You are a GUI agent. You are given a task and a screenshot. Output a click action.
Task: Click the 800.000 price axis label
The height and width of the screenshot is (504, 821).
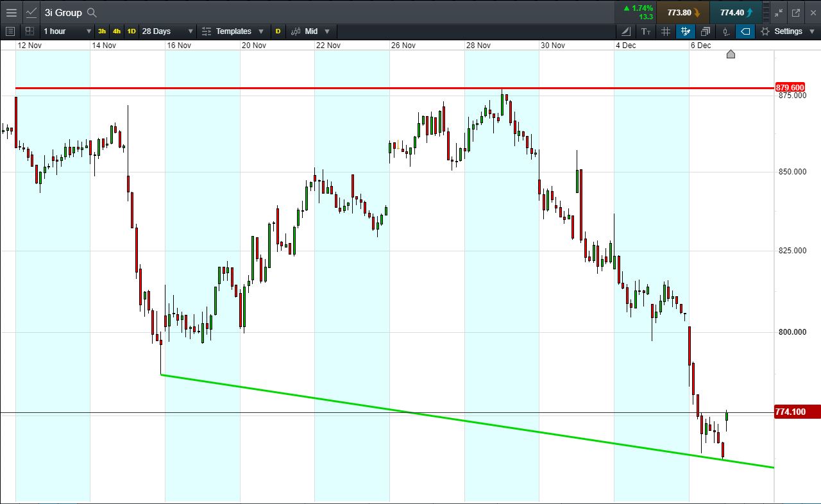[792, 332]
